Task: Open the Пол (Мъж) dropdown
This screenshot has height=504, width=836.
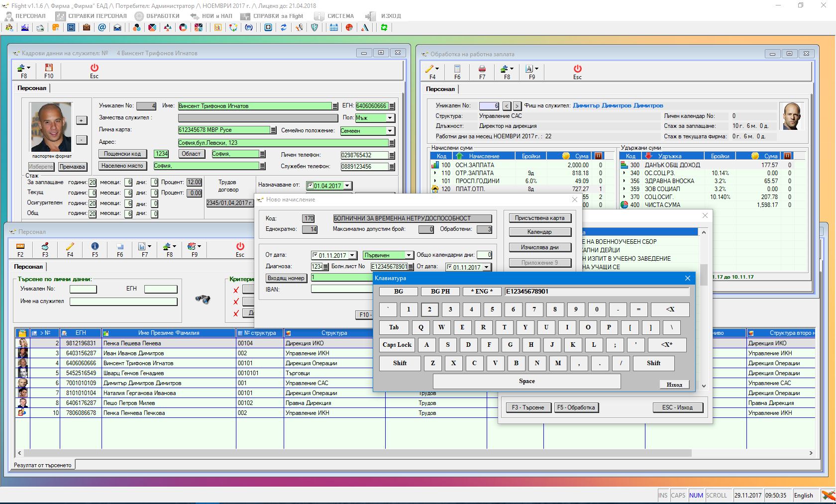Action: pos(390,118)
